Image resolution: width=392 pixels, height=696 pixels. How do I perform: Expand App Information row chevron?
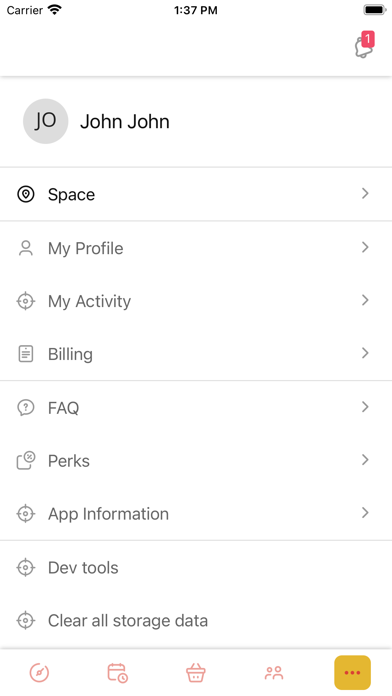pos(365,513)
